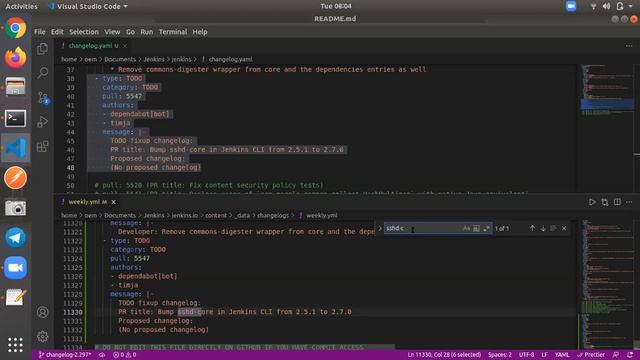Toggle Match Whole Word in find widget
The height and width of the screenshot is (360, 640).
pyautogui.click(x=476, y=228)
